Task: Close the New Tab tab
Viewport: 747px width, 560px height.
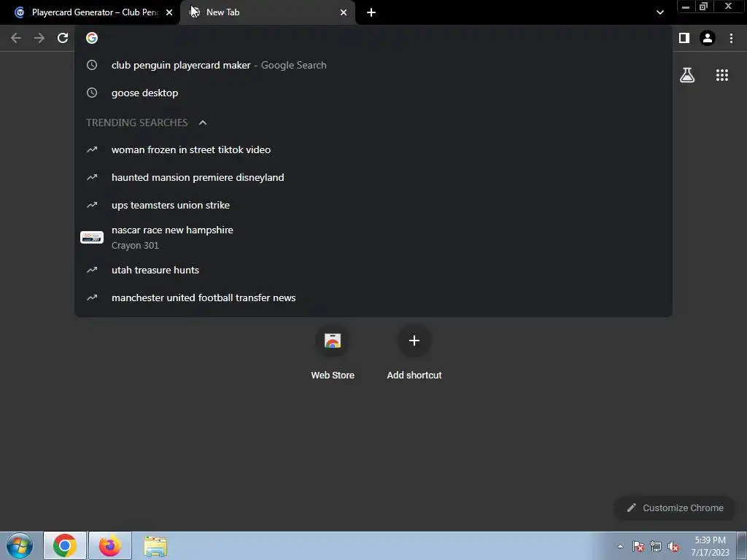Action: (344, 12)
